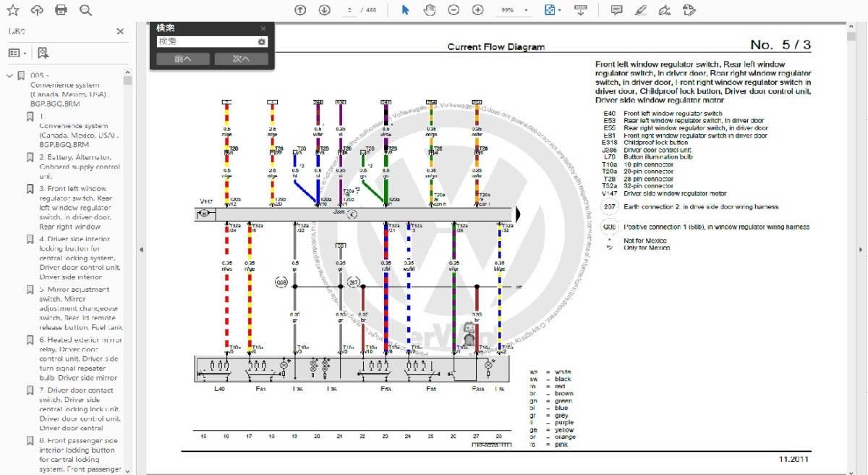Choose the selection arrow tool

tap(405, 10)
